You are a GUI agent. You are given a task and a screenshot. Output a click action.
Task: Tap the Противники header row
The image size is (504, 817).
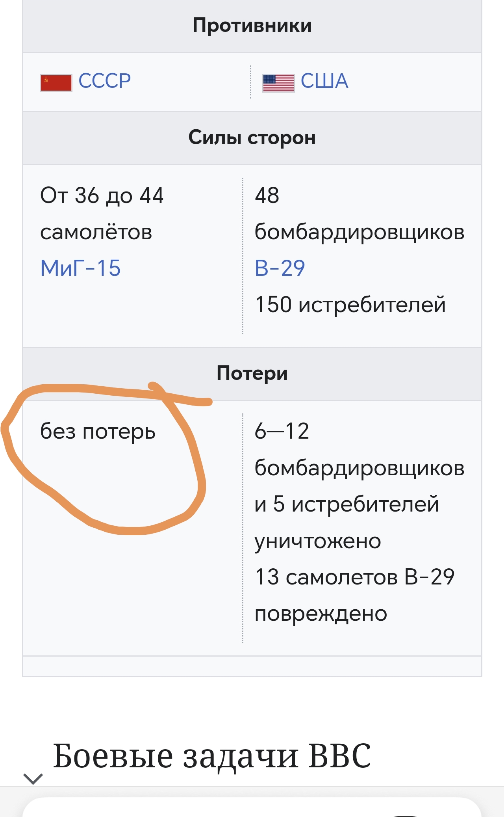252,26
